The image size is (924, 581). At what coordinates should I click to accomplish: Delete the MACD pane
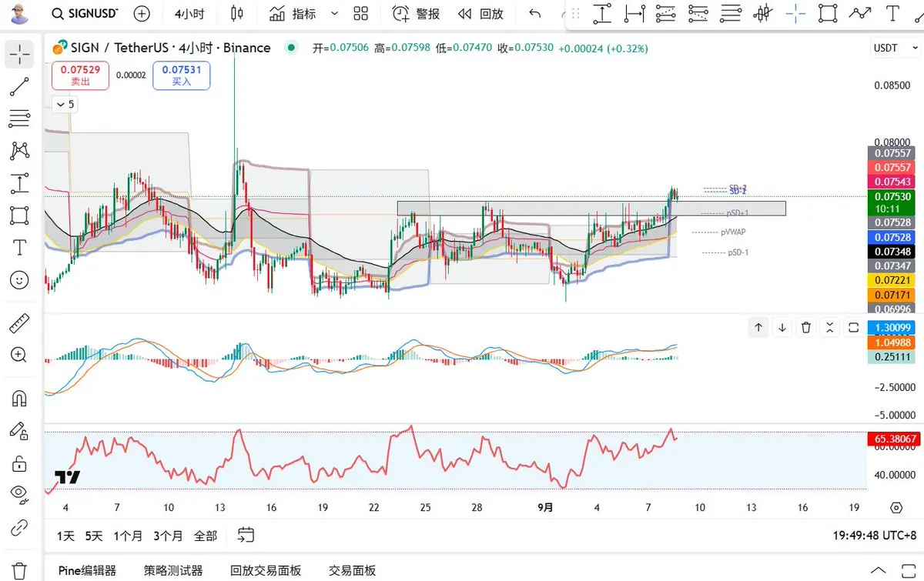[806, 328]
